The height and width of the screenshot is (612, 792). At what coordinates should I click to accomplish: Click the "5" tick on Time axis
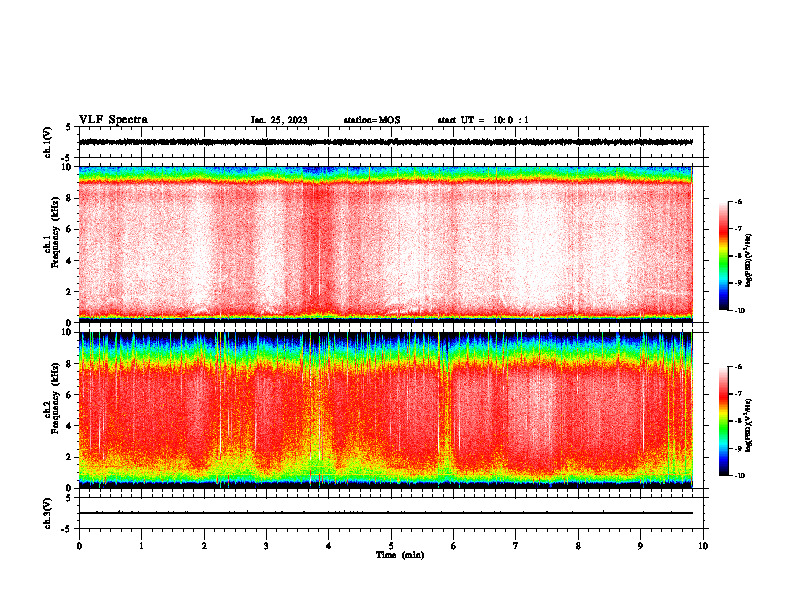391,546
